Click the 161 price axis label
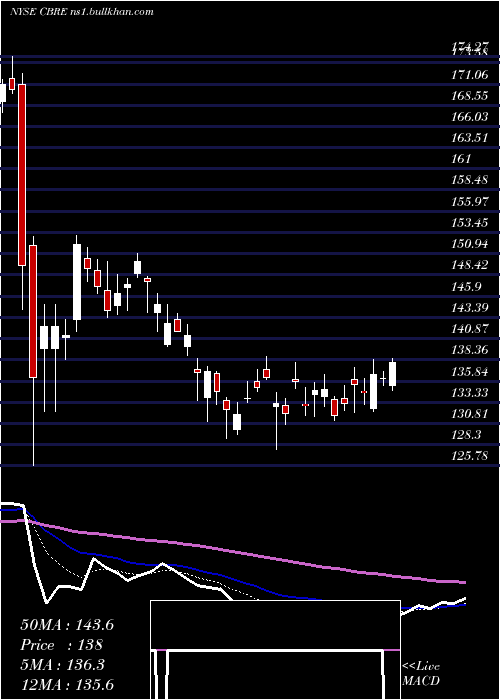Image resolution: width=500 pixels, height=700 pixels. click(x=462, y=159)
